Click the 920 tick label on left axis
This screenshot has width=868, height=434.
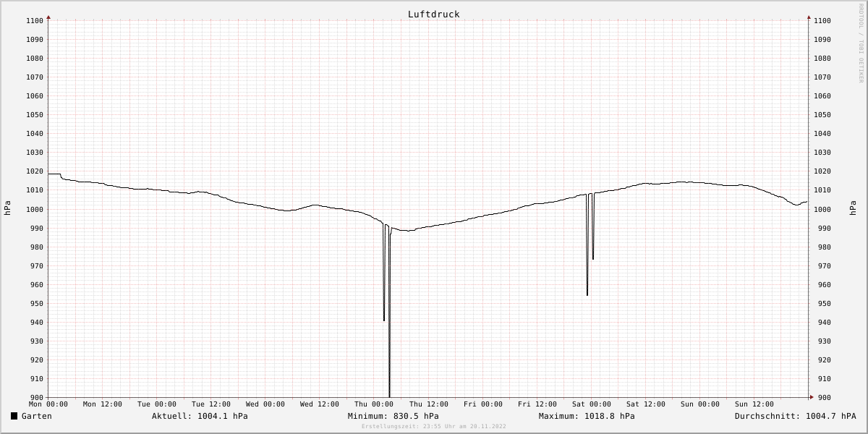click(37, 360)
